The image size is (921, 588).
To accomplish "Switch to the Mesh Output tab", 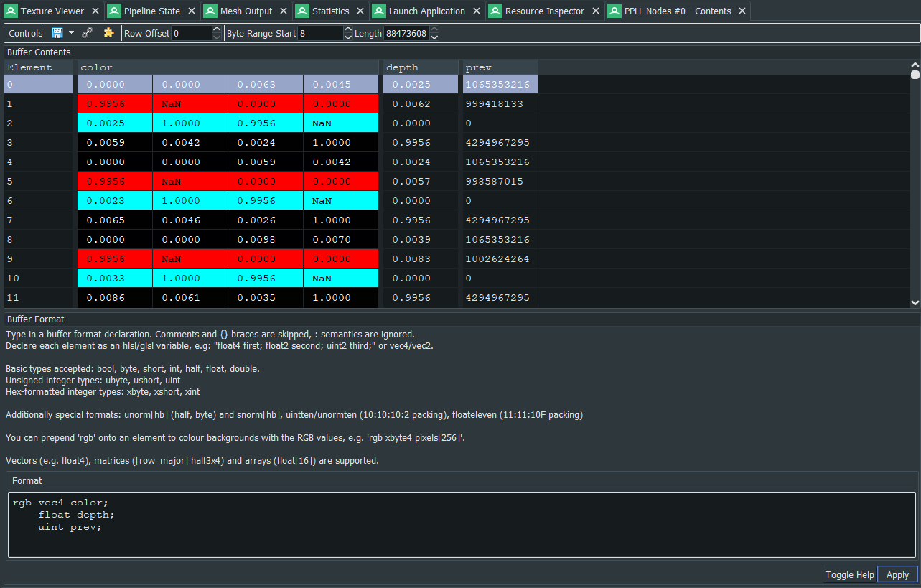I will coord(246,11).
